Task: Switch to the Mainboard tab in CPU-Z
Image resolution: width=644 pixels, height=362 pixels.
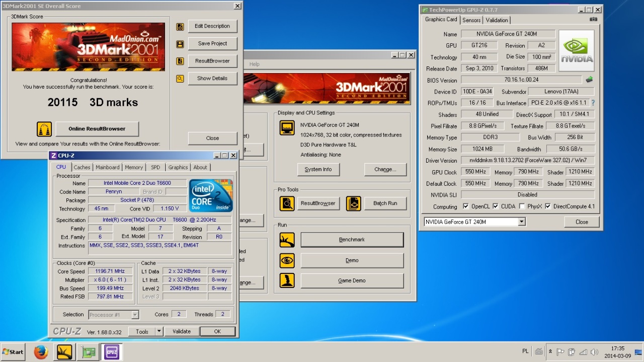Action: click(x=108, y=167)
